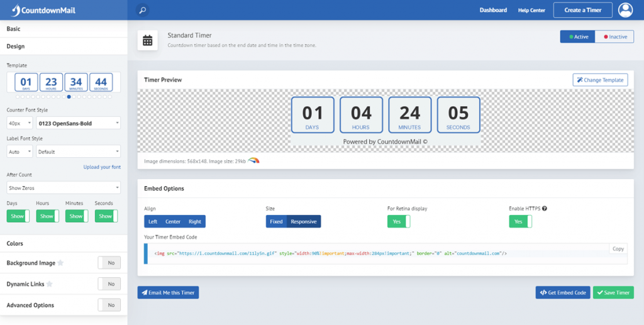
Task: Toggle the Hours Show switch
Action: tap(47, 216)
